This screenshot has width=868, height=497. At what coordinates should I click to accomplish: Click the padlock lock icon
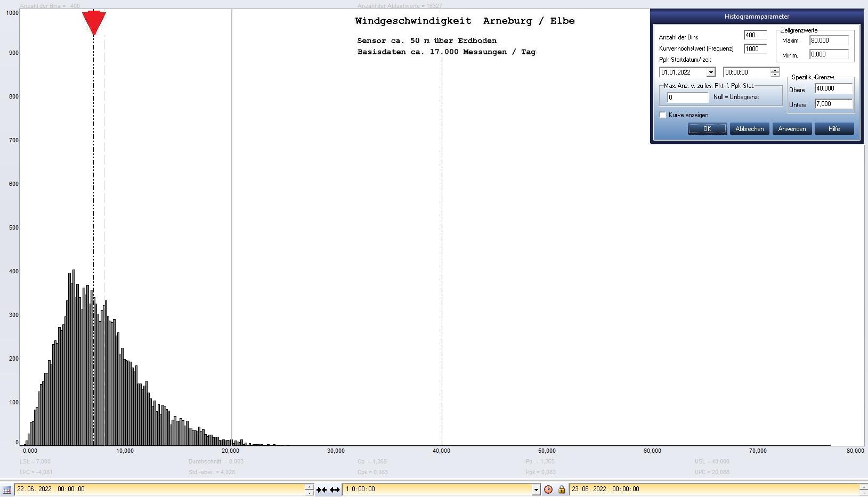(x=561, y=490)
